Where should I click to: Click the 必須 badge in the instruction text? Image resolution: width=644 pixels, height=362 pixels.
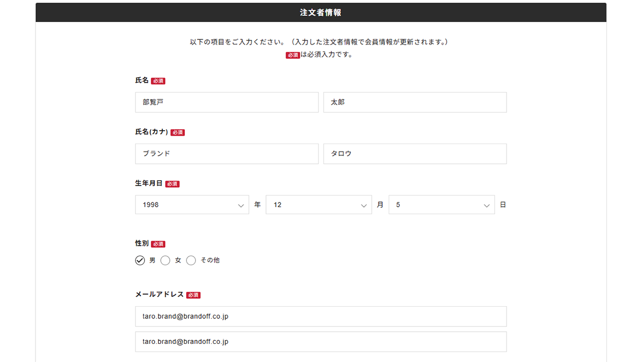(x=293, y=55)
